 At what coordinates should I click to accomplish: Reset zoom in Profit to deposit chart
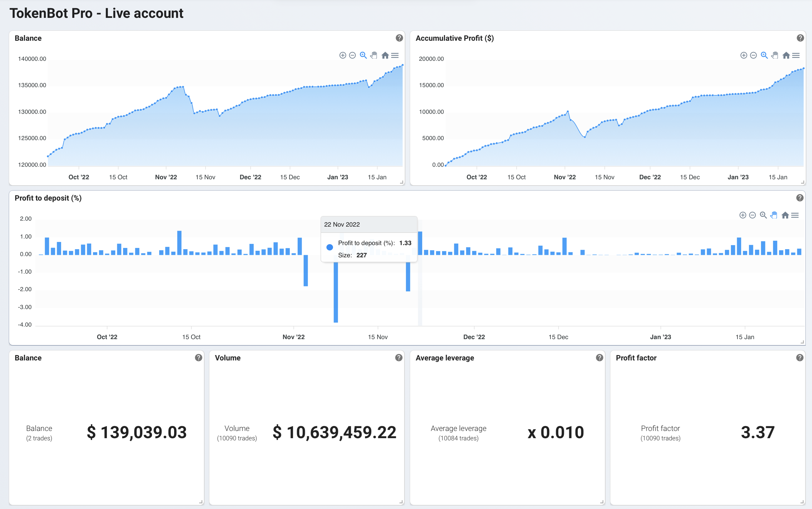[x=785, y=215]
